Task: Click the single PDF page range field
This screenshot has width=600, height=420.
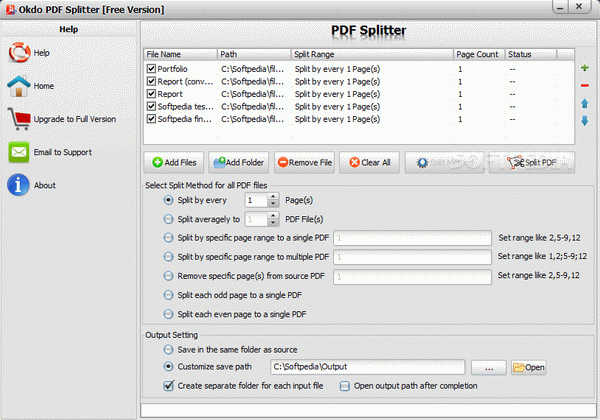Action: (412, 238)
